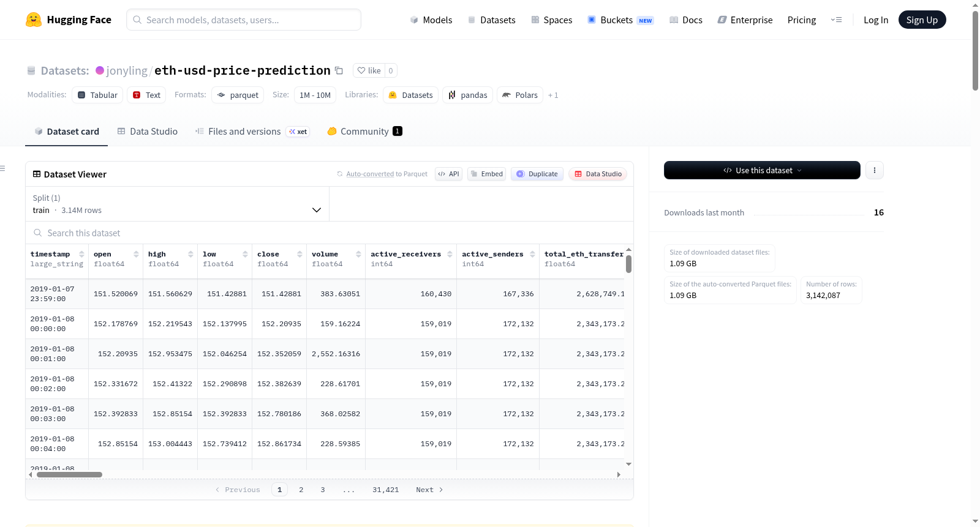Sort the low column
The height and width of the screenshot is (527, 980).
coord(245,254)
